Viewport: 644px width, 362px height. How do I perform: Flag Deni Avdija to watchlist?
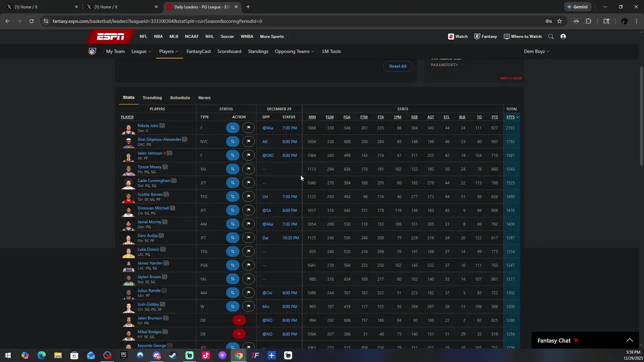click(x=249, y=238)
